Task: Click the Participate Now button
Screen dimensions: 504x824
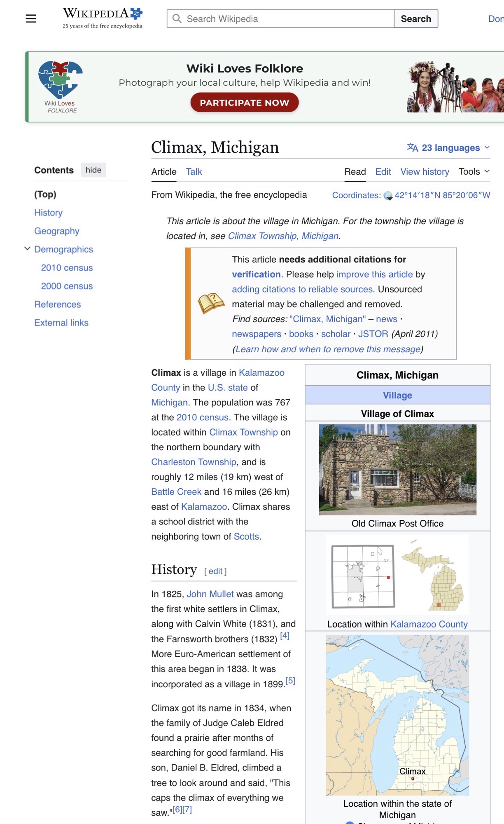Action: [x=244, y=103]
